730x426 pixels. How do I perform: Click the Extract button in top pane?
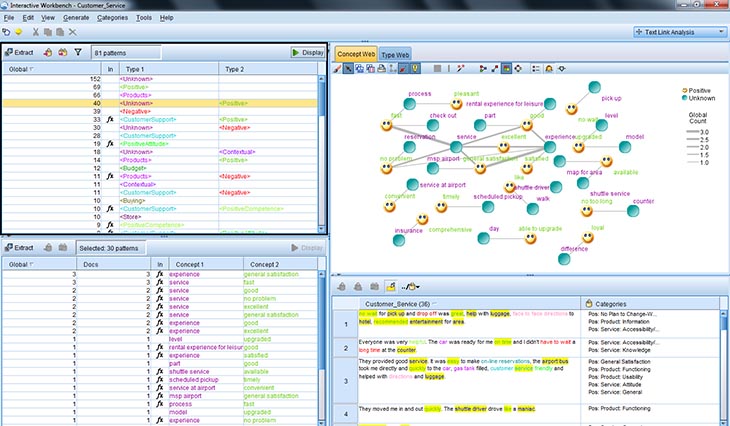click(x=20, y=51)
